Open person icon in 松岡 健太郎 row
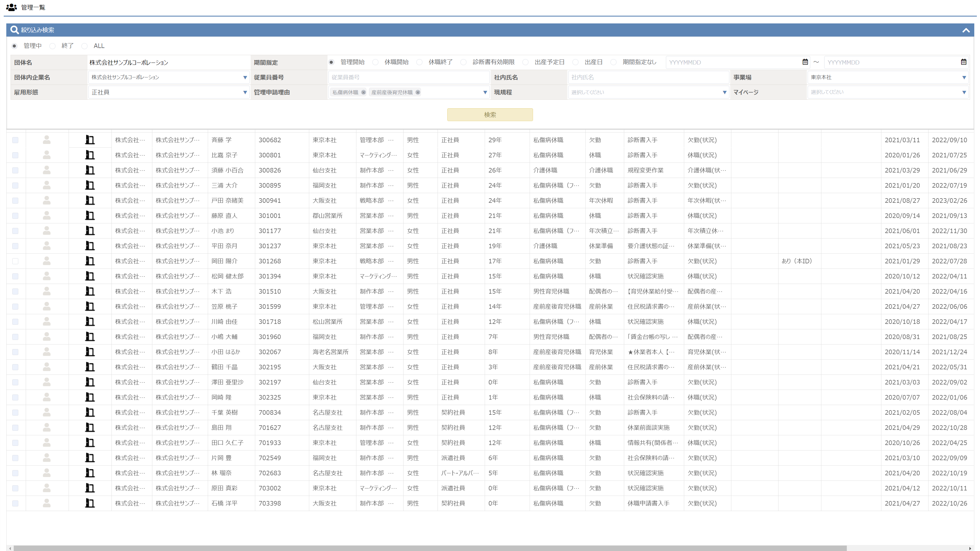This screenshot has height=551, width=980. (x=47, y=276)
